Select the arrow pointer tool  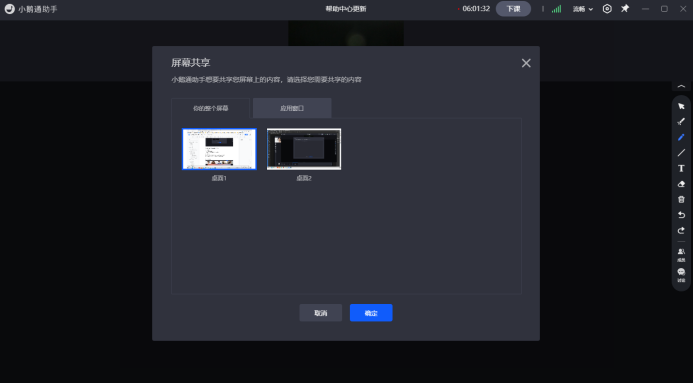coord(681,106)
